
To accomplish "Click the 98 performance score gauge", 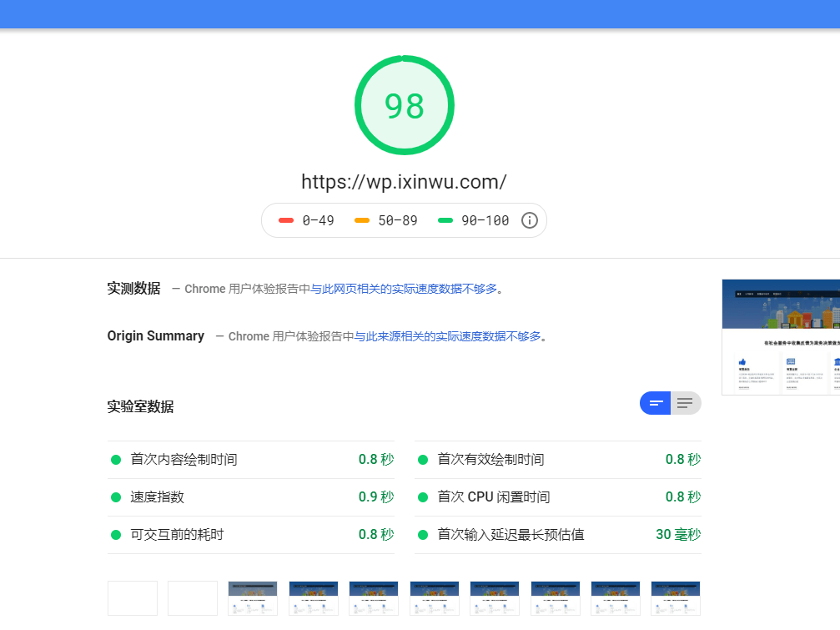I will 405,106.
